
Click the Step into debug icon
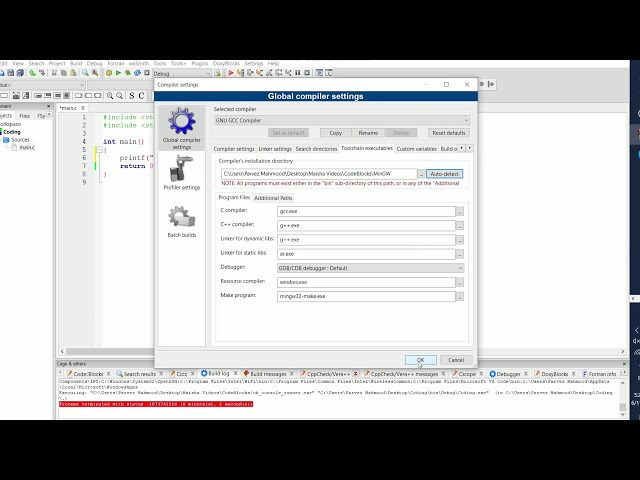tap(259, 73)
